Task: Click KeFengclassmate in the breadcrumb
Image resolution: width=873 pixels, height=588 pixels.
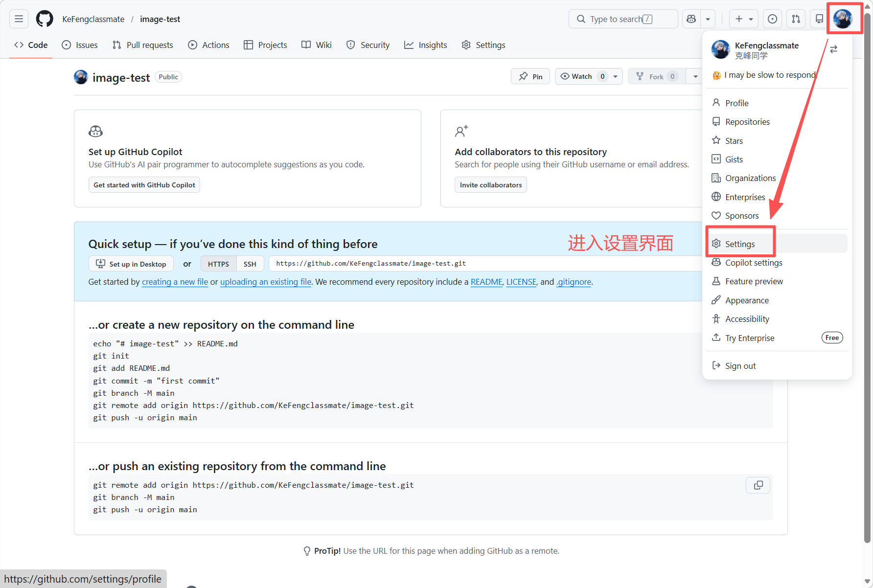Action: pyautogui.click(x=93, y=19)
